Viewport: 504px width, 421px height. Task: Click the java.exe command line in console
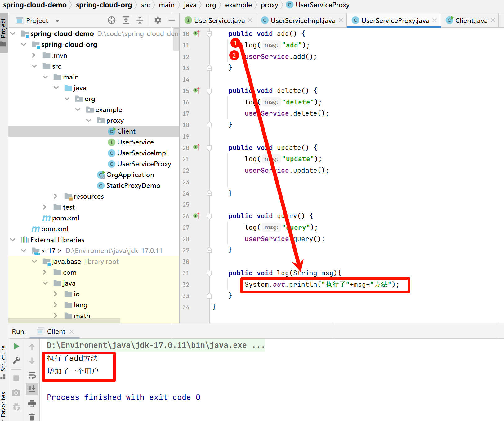coord(156,345)
